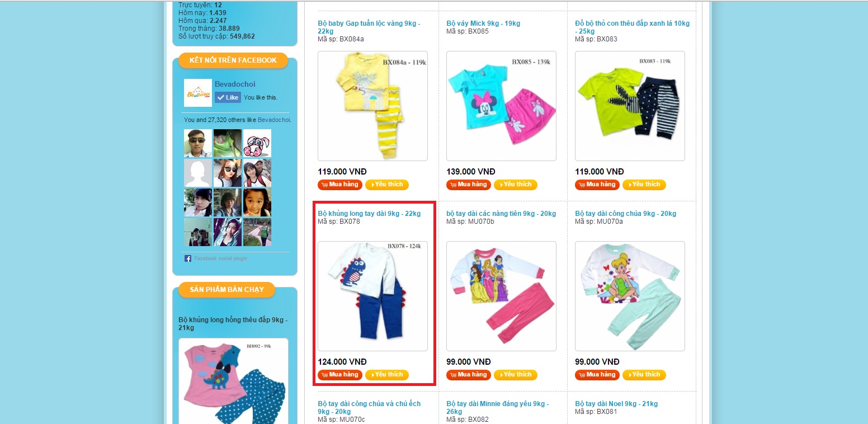The image size is (868, 424).
Task: Open the pink cartoon rabbit profile picture
Action: (257, 143)
